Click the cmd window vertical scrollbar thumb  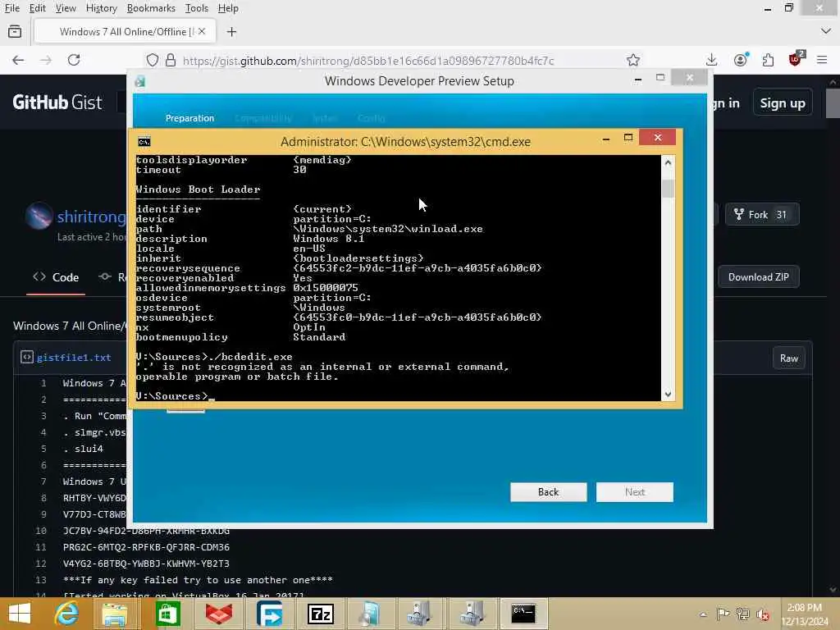point(668,189)
